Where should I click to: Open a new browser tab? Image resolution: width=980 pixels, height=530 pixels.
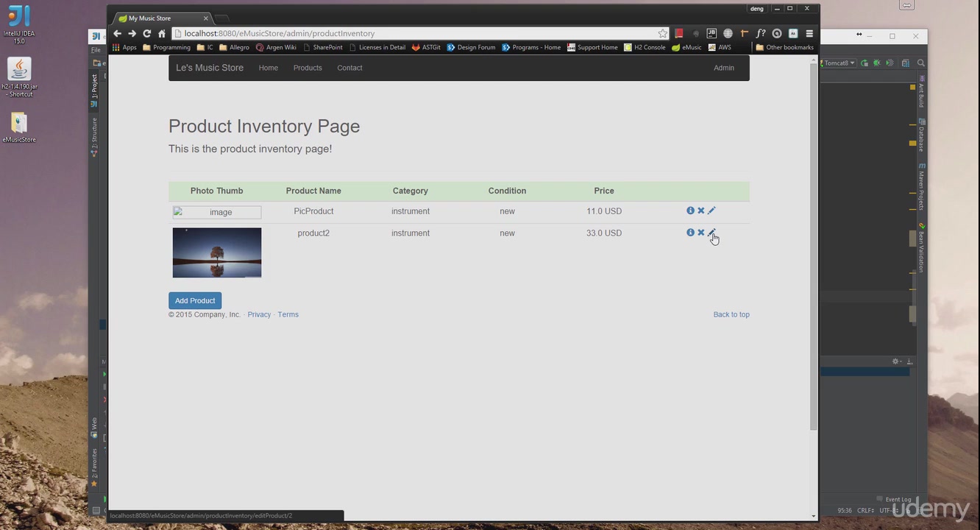223,18
